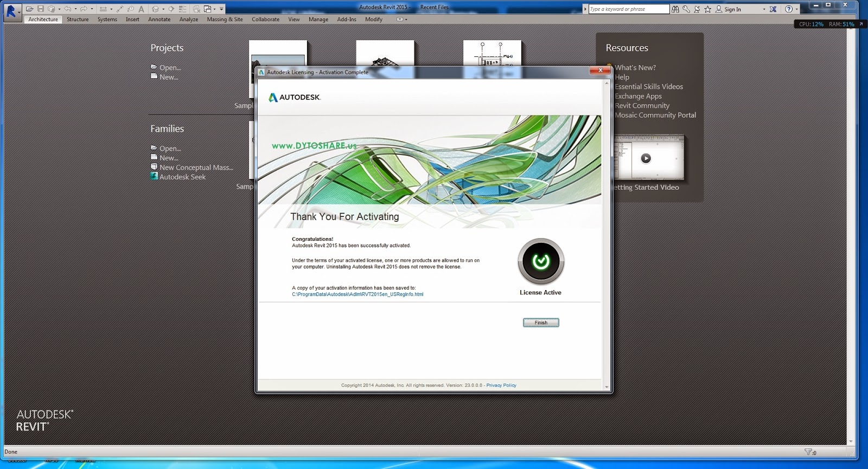Click the Favorites star icon

pyautogui.click(x=707, y=9)
